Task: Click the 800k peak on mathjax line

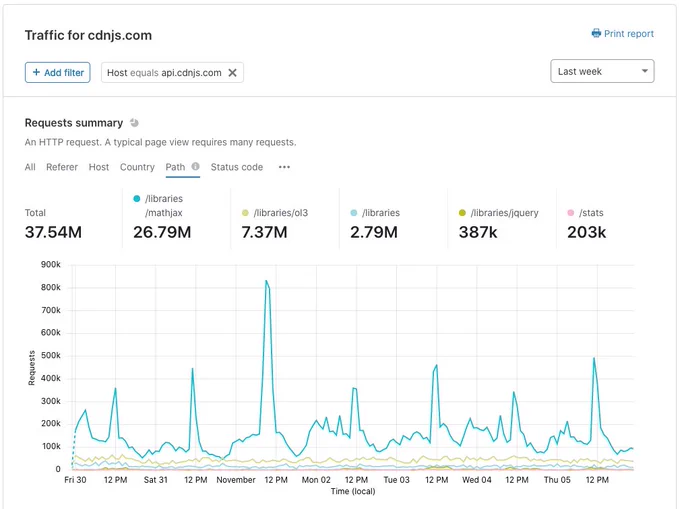Action: [x=266, y=281]
